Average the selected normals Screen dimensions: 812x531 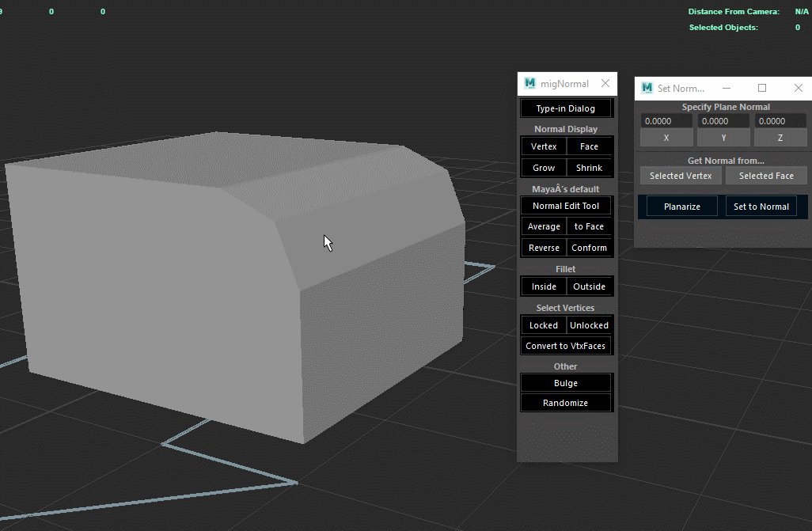point(543,226)
